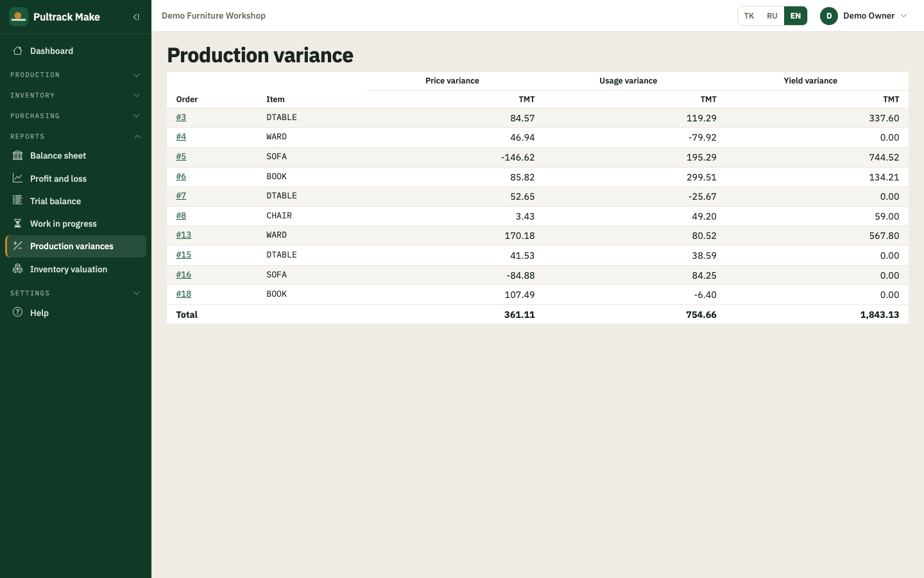
Task: Open the Dashboard page
Action: 76,51
